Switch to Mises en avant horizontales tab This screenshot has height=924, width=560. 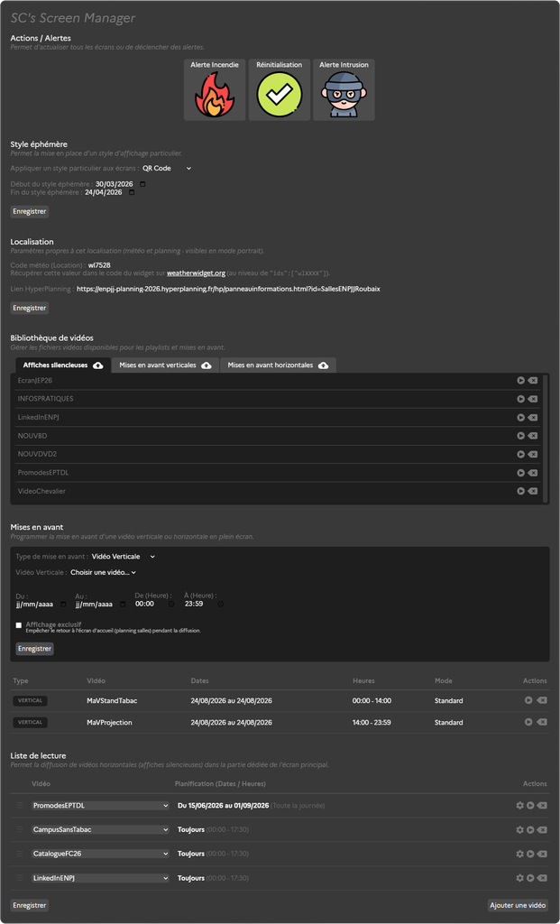coord(278,365)
